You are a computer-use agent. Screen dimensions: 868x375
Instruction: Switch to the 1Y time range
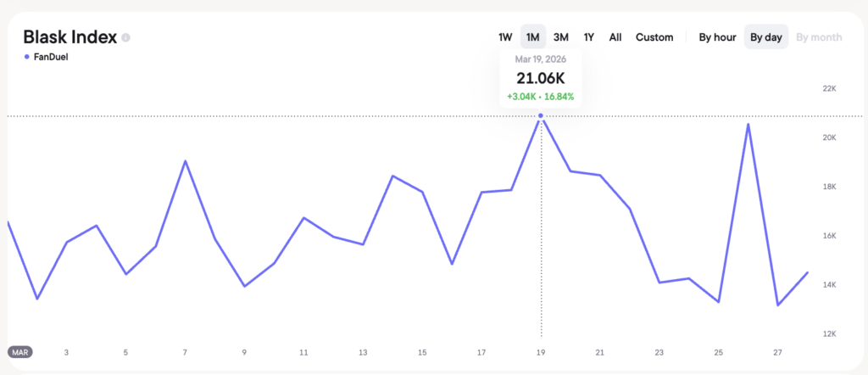click(x=588, y=37)
